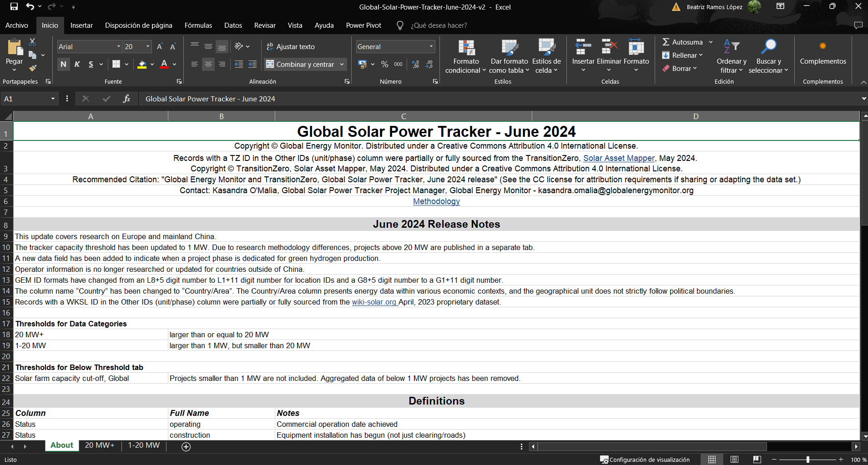
Task: Toggle italic formatting (K button)
Action: (x=77, y=64)
